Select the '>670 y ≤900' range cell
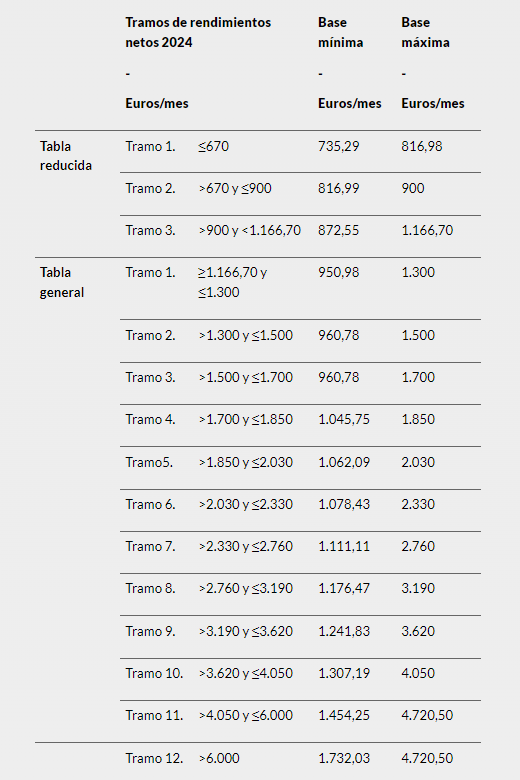520x780 pixels. (x=235, y=189)
